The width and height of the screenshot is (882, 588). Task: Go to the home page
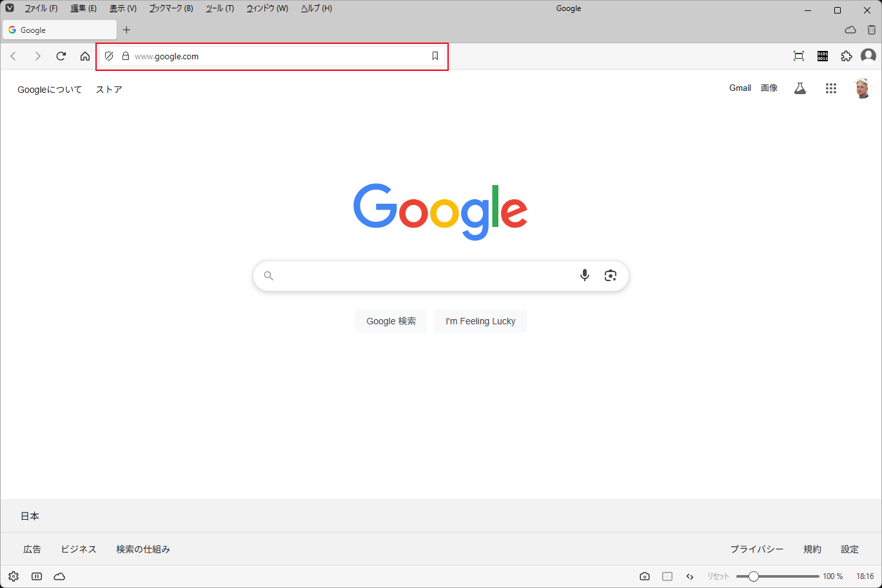(85, 56)
